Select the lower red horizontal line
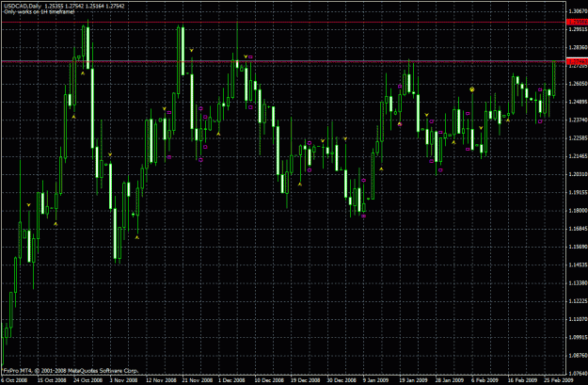The image size is (588, 385). click(283, 61)
